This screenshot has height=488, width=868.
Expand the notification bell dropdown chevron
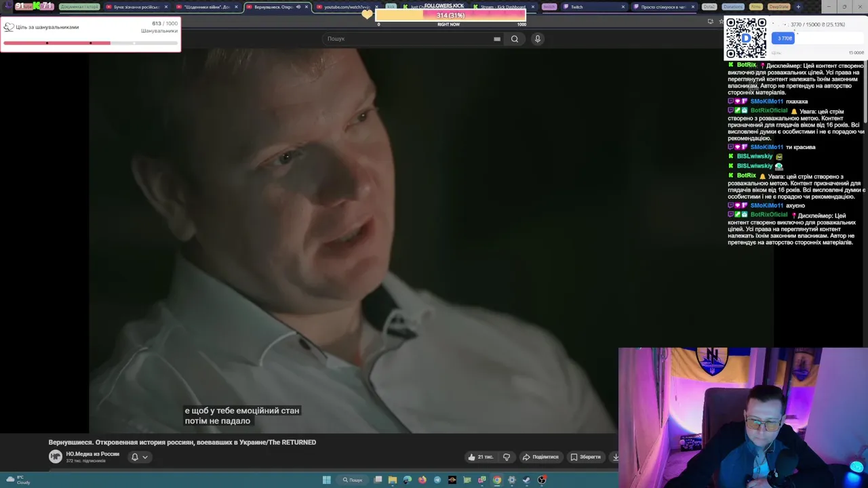pos(145,457)
